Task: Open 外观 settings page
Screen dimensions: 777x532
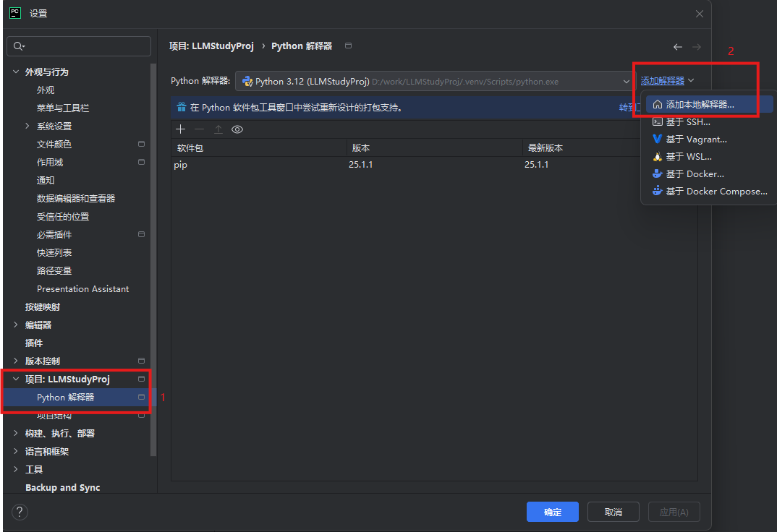Action: 46,90
